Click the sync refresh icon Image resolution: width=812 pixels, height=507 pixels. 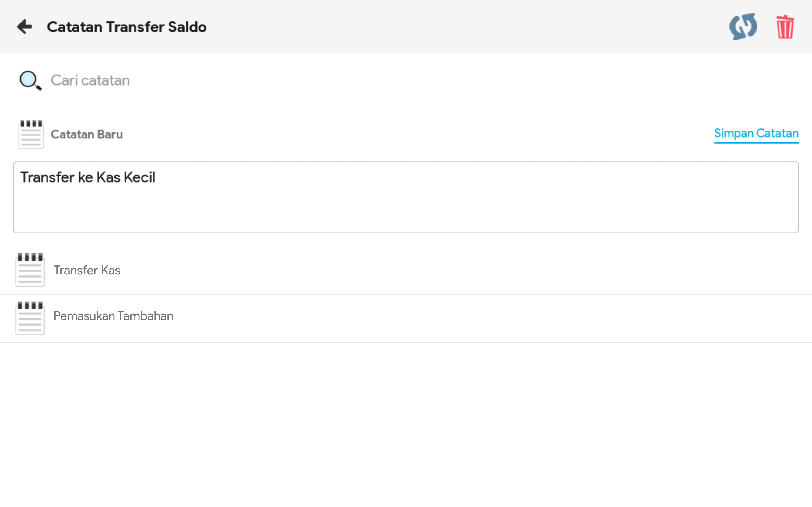point(743,27)
